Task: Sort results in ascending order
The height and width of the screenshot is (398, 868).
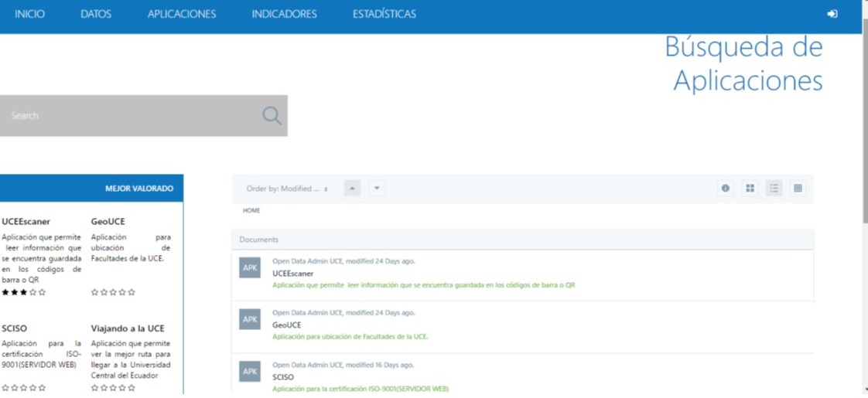Action: tap(352, 189)
